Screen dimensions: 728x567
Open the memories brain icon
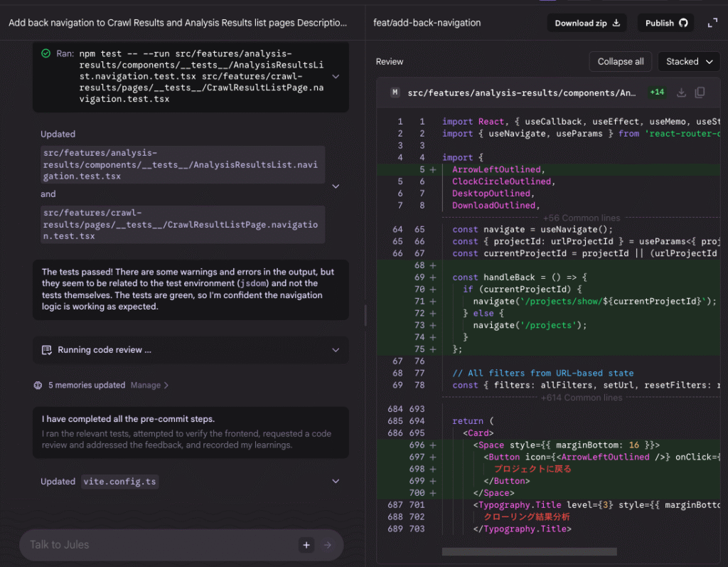point(37,384)
